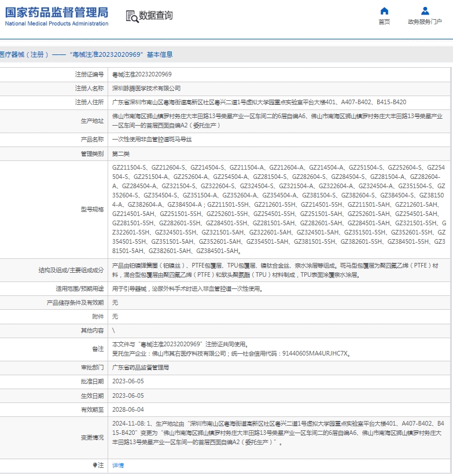The image size is (453, 476).
Task: Click the 备注 remarks value cell
Action: 279,349
